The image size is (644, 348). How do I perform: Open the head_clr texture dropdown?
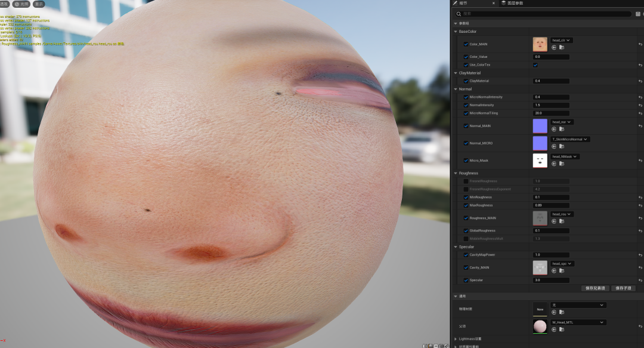click(x=562, y=41)
